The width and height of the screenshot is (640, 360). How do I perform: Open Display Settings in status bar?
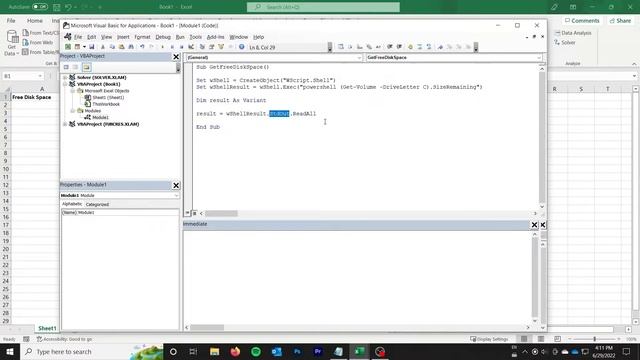click(489, 339)
